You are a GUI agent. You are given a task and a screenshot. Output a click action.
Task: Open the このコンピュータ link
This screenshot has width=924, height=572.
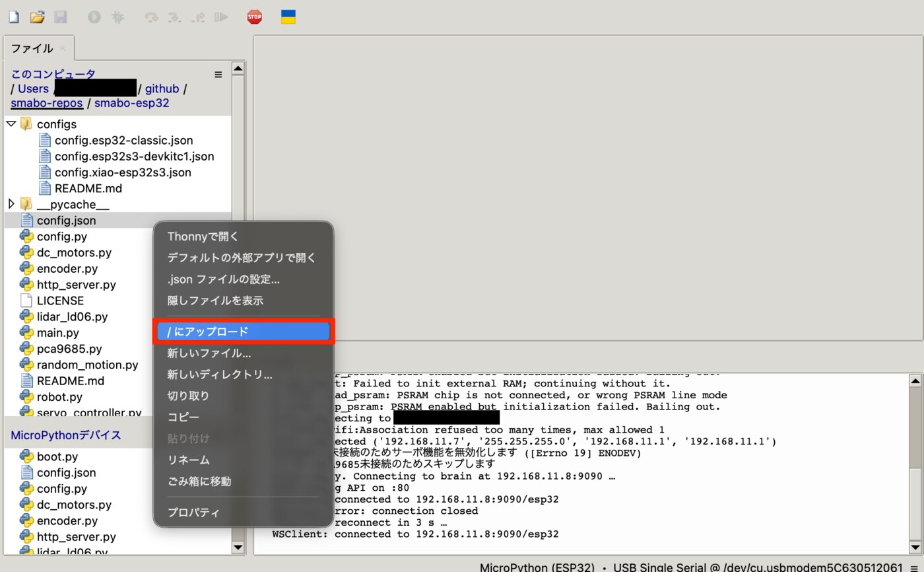click(x=53, y=74)
